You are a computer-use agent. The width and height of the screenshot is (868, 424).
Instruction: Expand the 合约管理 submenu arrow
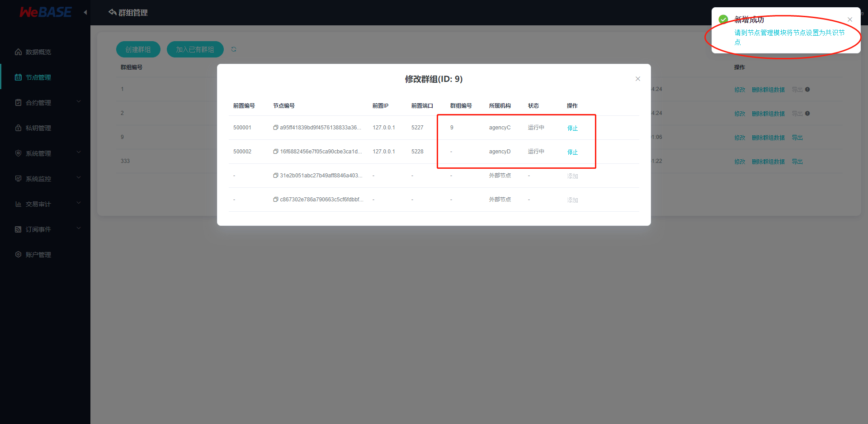(x=79, y=101)
